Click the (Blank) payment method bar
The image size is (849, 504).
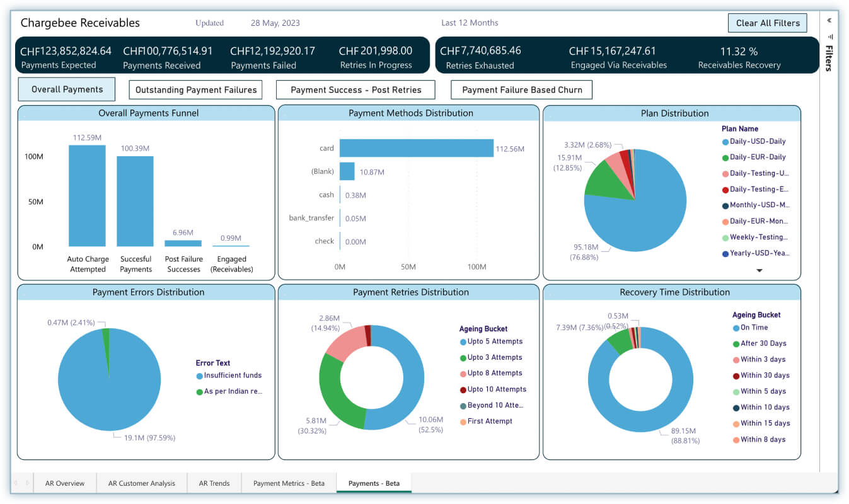tap(347, 171)
